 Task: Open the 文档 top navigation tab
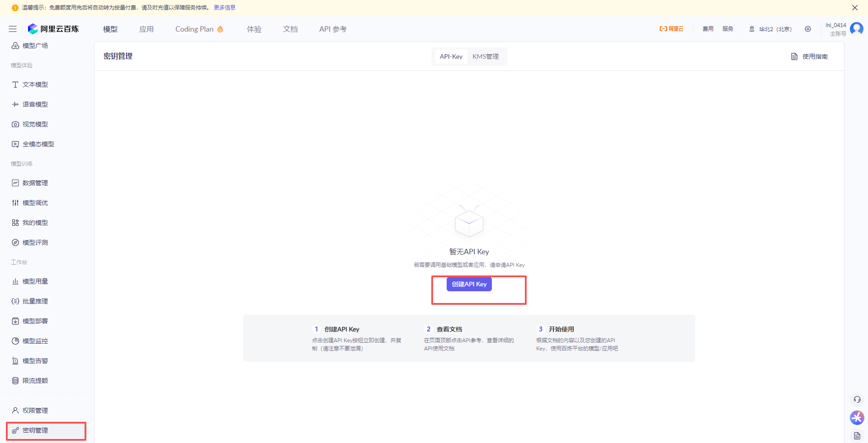point(290,29)
